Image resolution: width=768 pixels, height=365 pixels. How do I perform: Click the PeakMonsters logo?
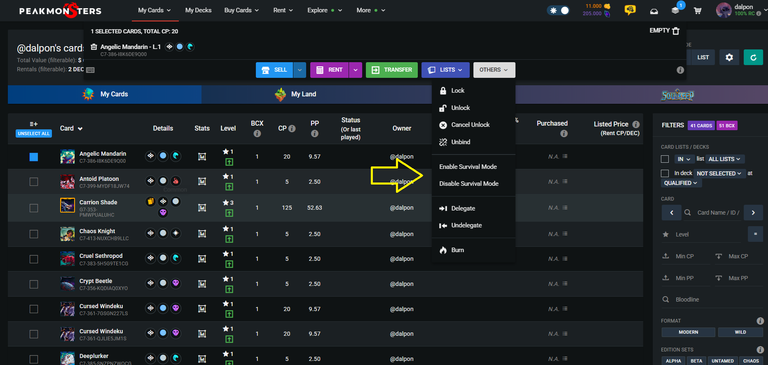[x=60, y=10]
